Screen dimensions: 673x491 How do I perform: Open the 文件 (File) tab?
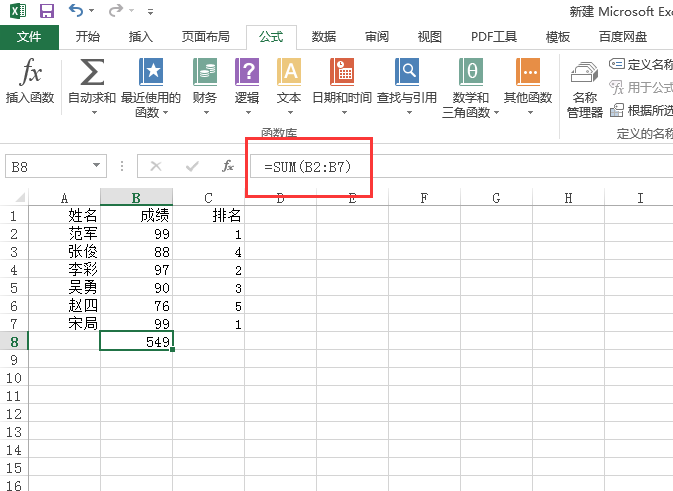tap(29, 37)
